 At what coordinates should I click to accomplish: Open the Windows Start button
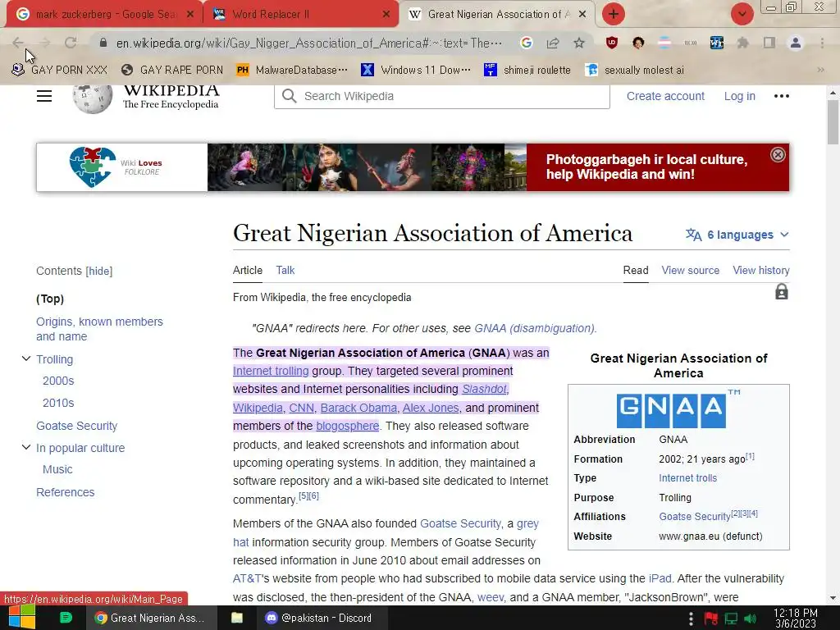tap(21, 618)
